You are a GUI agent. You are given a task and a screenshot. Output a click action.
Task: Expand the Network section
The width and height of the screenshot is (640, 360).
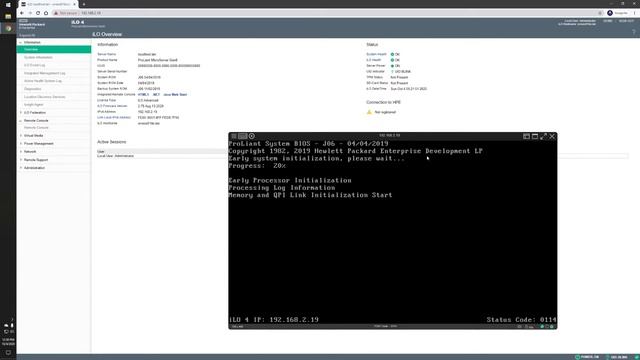[20, 152]
